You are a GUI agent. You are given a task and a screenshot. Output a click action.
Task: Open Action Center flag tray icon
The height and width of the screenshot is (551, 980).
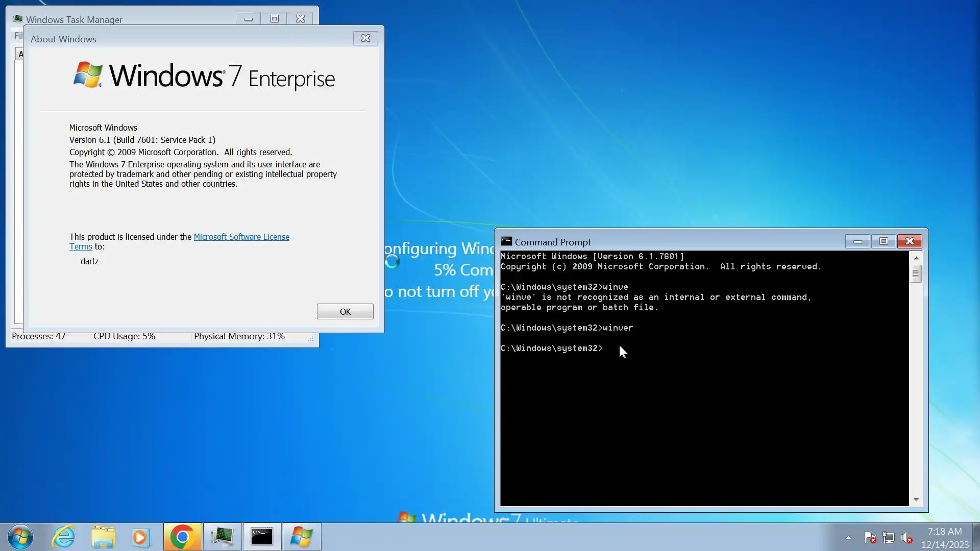870,538
